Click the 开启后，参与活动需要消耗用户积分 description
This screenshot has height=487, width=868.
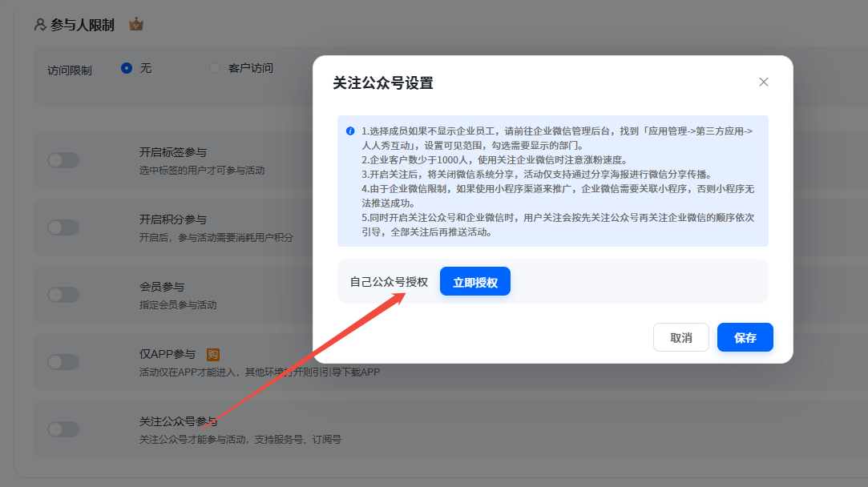[216, 237]
